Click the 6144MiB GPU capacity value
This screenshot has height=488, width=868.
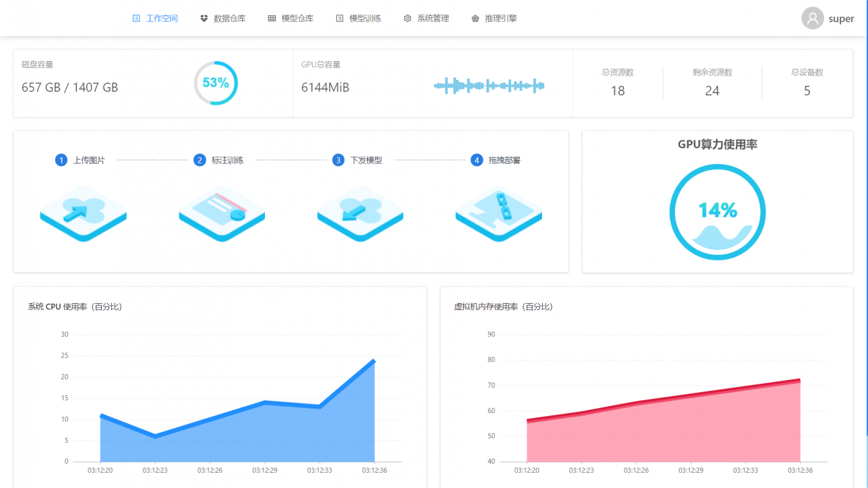point(325,88)
